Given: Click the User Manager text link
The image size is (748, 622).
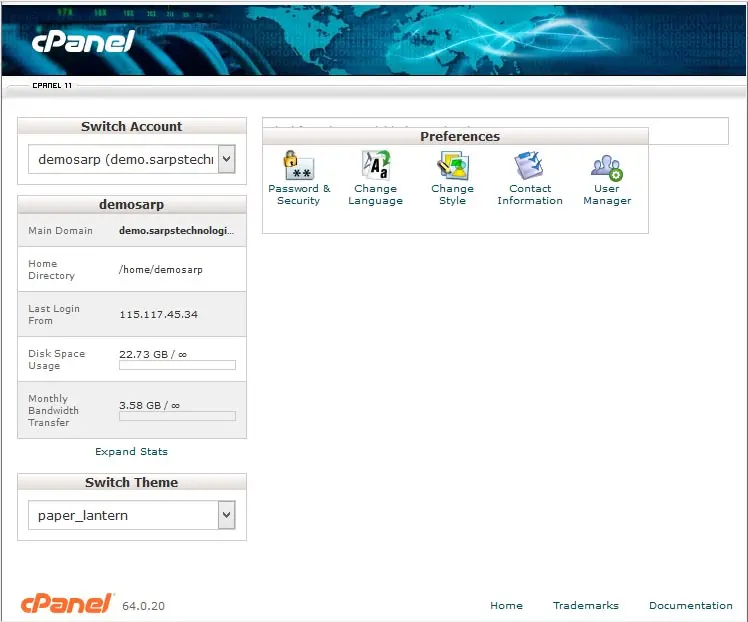Looking at the screenshot, I should click(x=607, y=195).
